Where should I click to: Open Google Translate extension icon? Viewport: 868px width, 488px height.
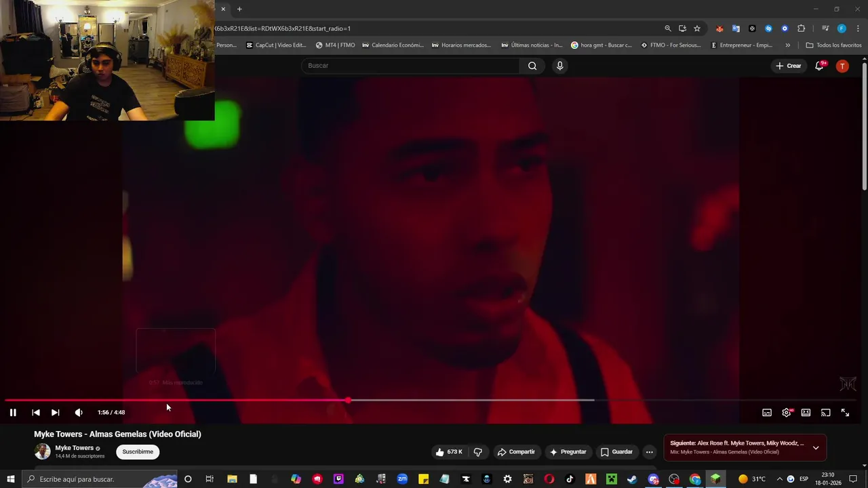pos(736,28)
